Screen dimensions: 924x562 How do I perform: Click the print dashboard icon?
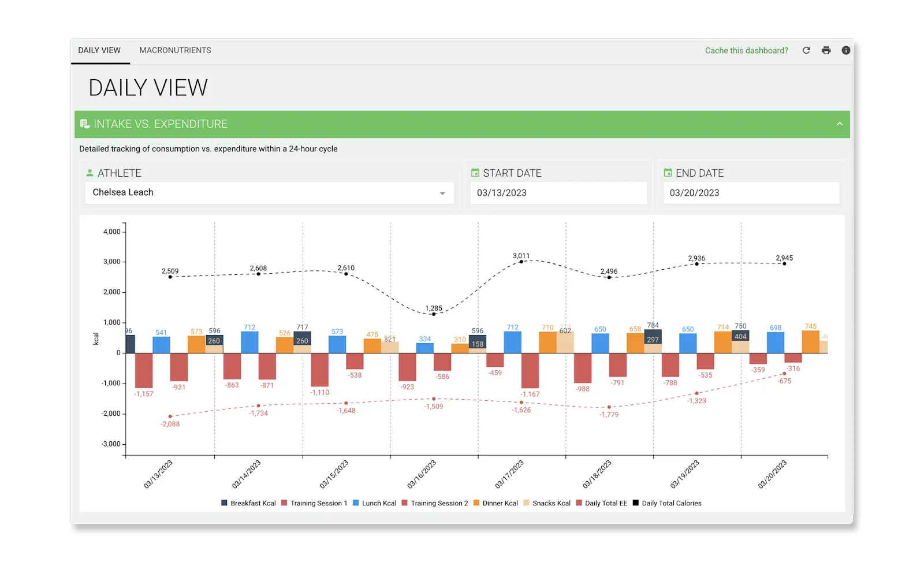[826, 50]
